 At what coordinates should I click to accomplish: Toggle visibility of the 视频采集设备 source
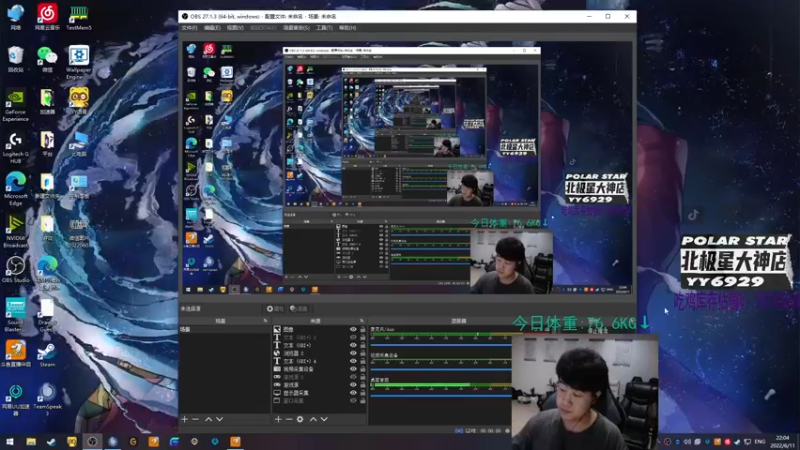click(353, 369)
